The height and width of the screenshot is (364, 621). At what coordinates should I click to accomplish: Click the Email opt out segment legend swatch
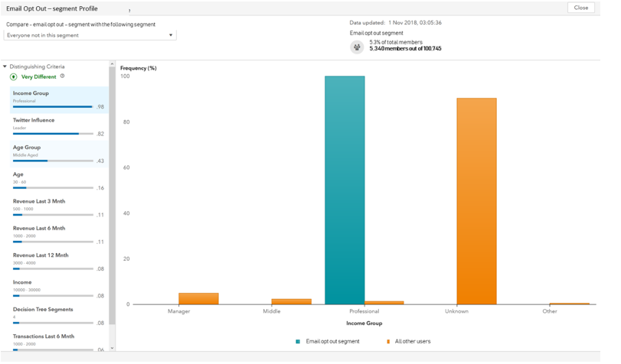click(x=298, y=342)
